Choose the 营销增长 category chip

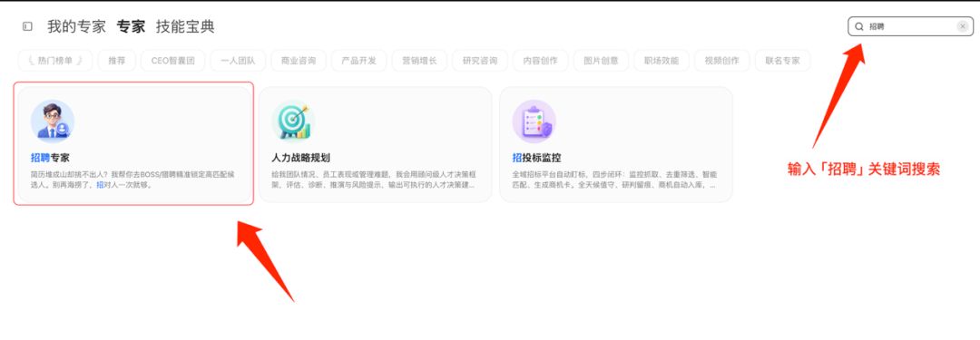[x=420, y=61]
